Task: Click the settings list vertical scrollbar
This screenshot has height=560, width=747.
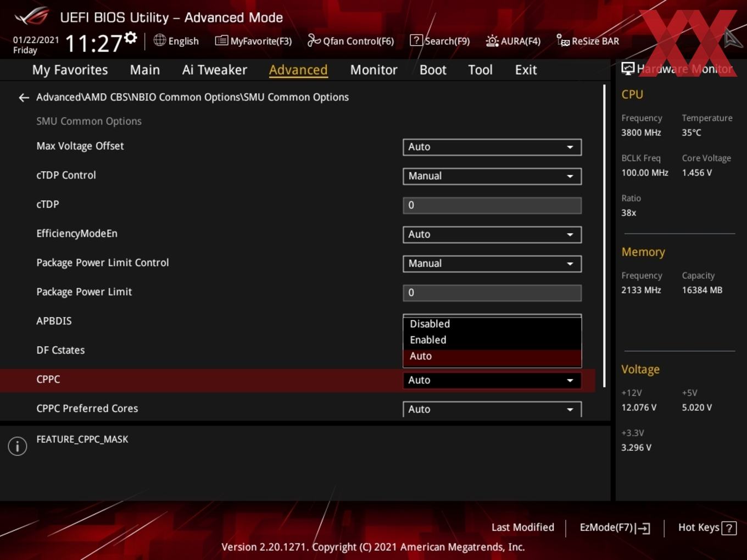Action: (x=604, y=236)
